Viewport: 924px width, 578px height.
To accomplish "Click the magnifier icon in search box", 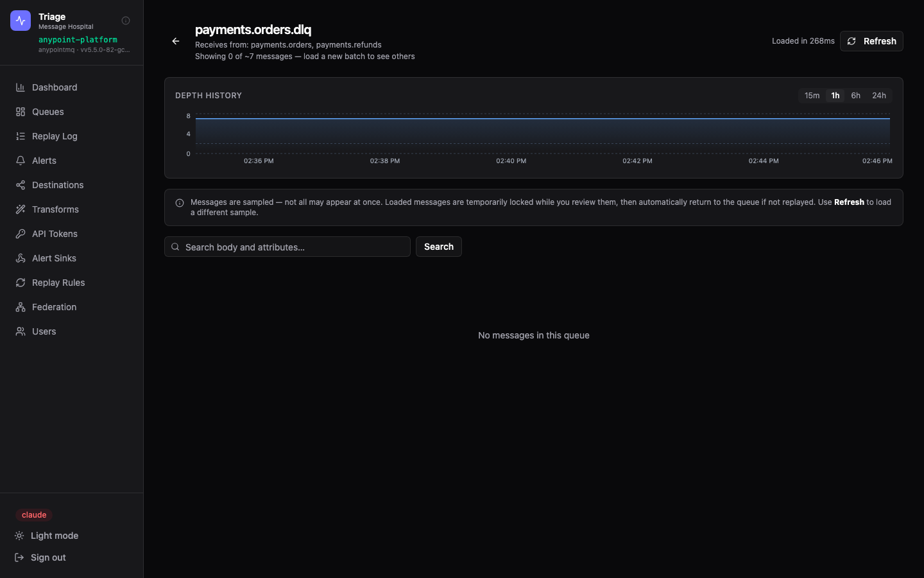I will tap(175, 247).
